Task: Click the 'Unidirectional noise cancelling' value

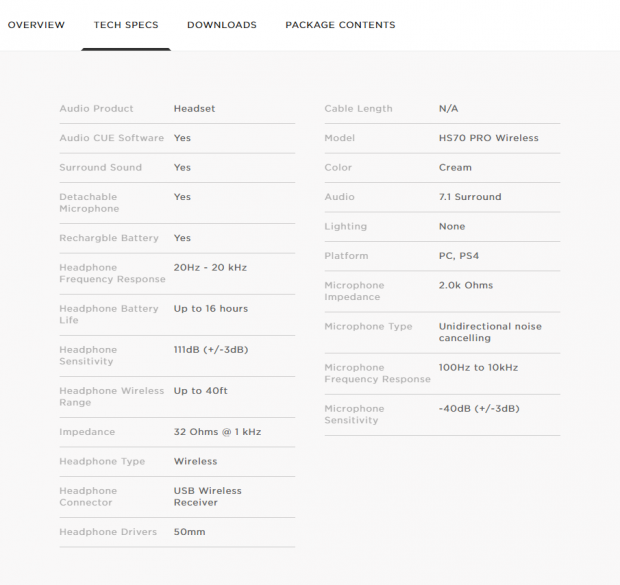Action: click(x=490, y=332)
